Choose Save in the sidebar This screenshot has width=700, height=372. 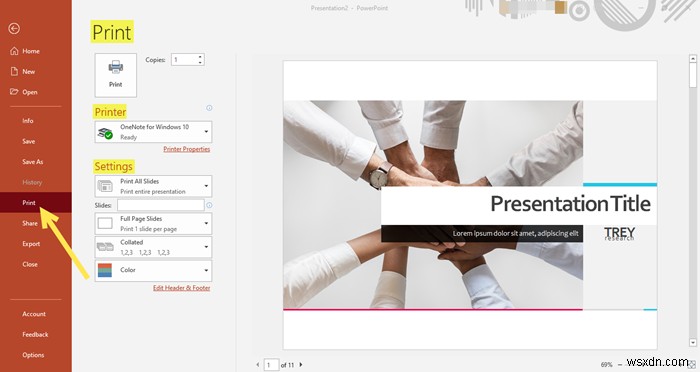tap(29, 141)
